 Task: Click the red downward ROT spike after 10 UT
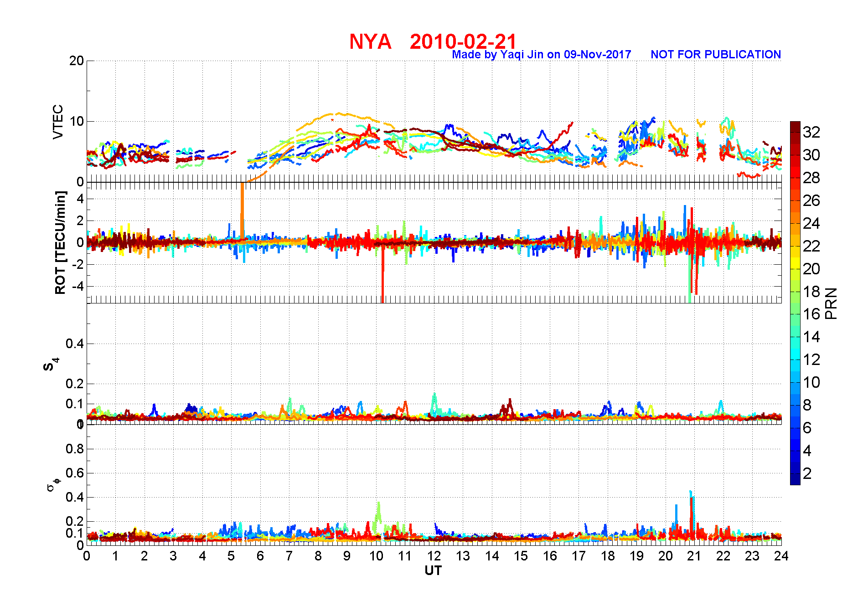[382, 273]
